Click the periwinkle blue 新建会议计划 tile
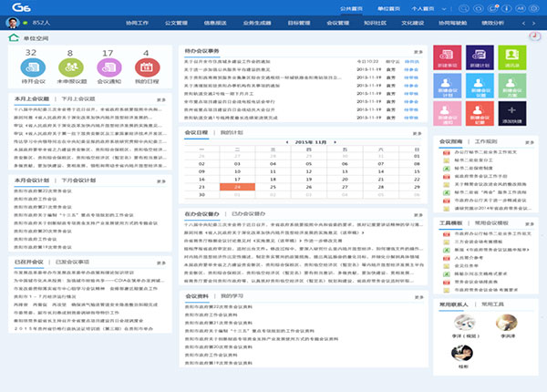Image resolution: width=547 pixels, height=392 pixels. [448, 86]
